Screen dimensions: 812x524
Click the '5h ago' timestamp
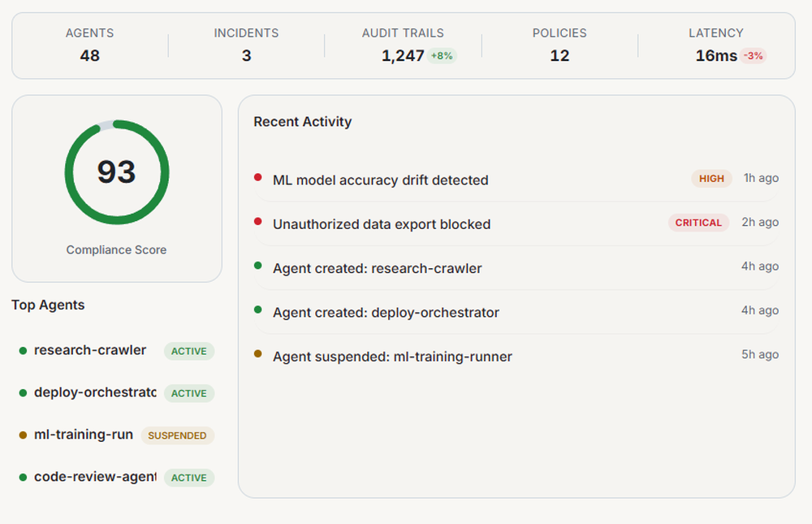[x=760, y=354]
